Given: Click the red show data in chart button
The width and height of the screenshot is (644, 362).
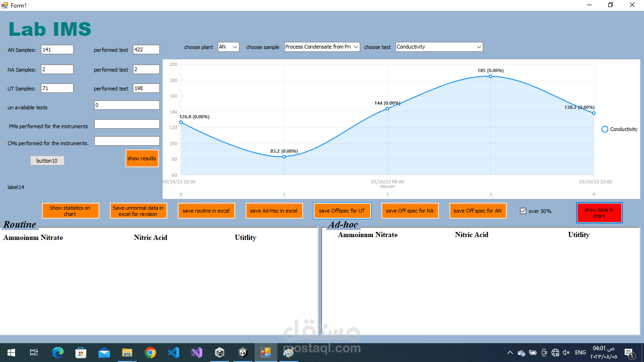Looking at the screenshot, I should 599,213.
